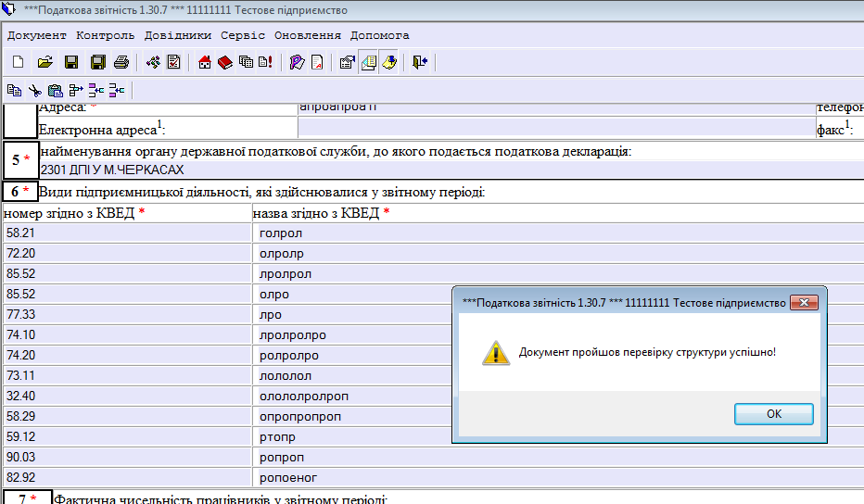
Task: Open a file with the folder icon
Action: [x=44, y=63]
